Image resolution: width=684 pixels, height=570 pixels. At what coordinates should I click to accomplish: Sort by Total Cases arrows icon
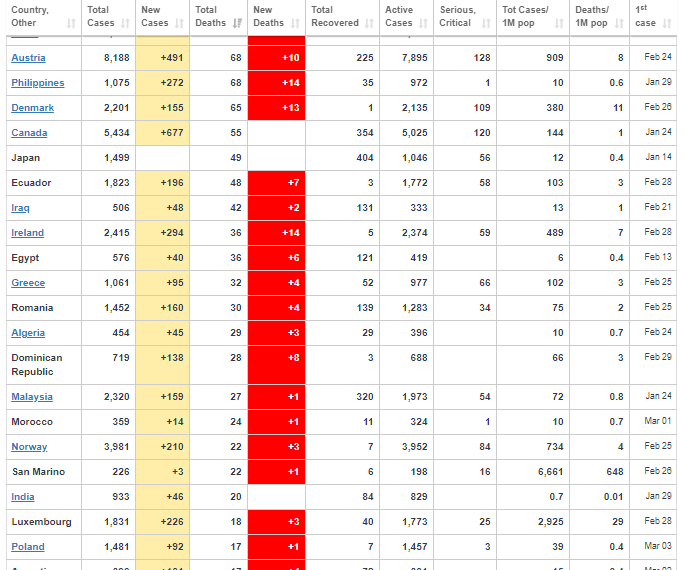pos(125,23)
